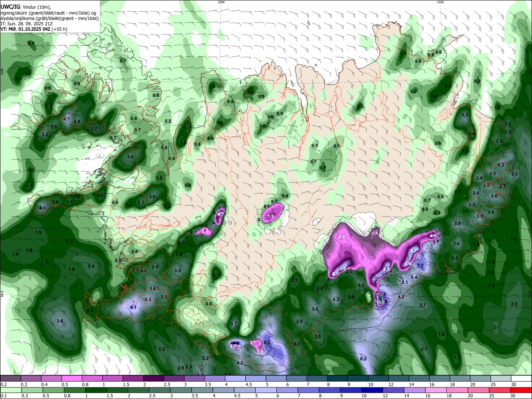Click the '0.1' label of the rain scale
The width and height of the screenshot is (532, 399).
(3, 396)
